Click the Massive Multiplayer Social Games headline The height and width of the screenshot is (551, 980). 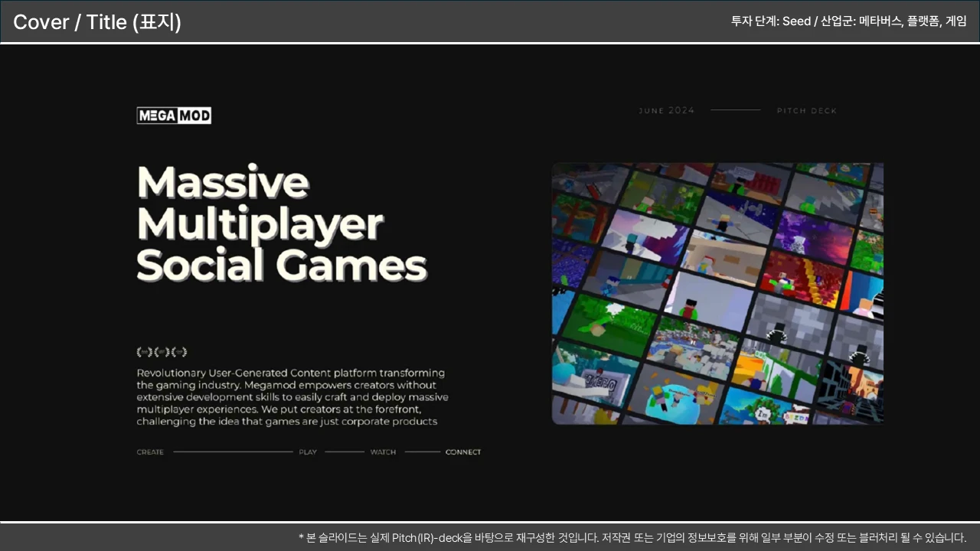pyautogui.click(x=281, y=223)
